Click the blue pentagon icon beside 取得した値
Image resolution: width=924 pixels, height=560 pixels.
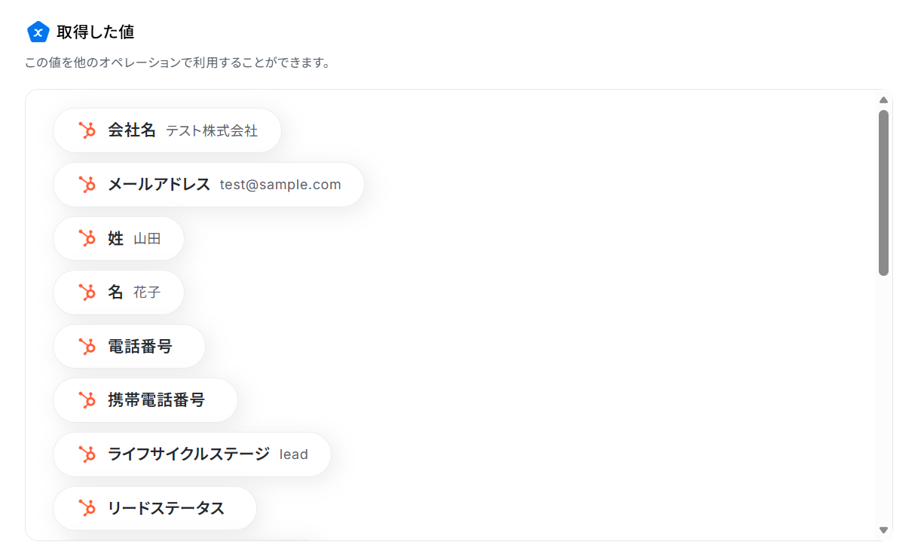(x=38, y=32)
